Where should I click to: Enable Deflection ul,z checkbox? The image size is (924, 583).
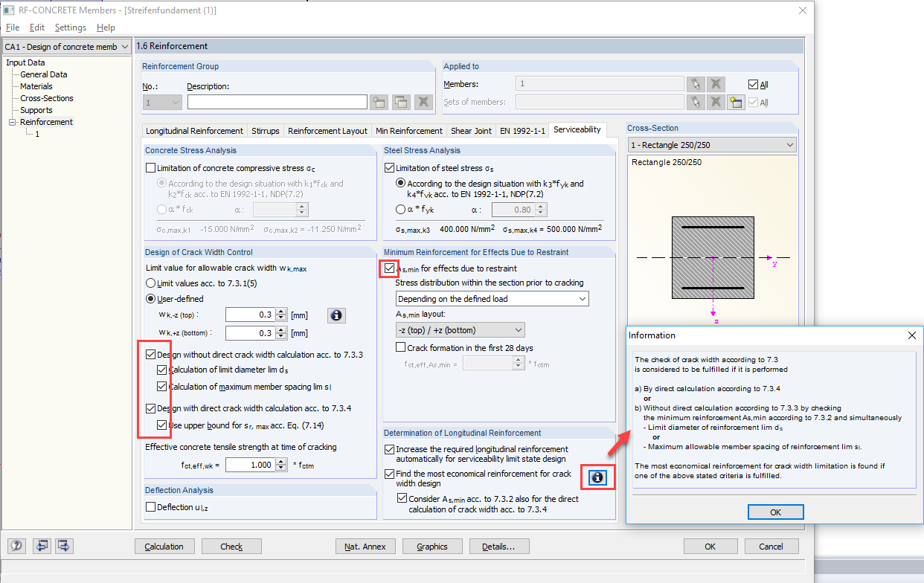(151, 507)
